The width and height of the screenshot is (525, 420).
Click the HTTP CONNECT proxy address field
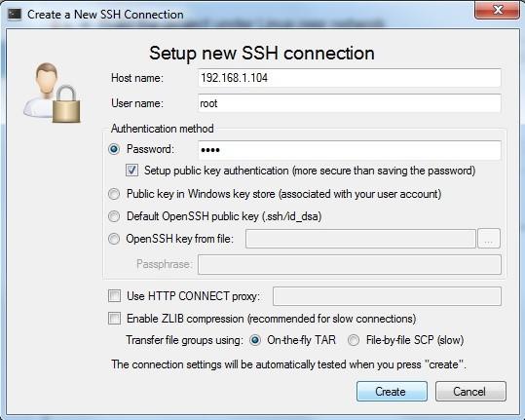(x=387, y=296)
